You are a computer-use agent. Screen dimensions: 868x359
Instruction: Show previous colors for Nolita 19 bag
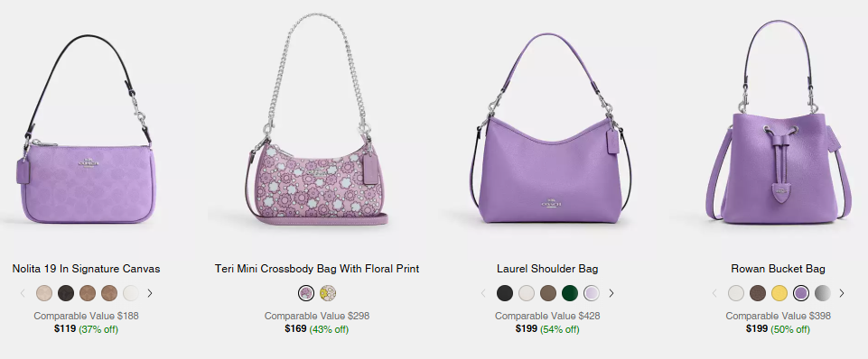tap(23, 293)
